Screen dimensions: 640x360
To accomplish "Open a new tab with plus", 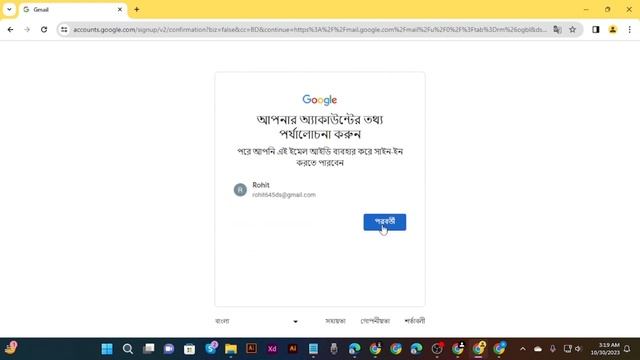I will pos(137,9).
